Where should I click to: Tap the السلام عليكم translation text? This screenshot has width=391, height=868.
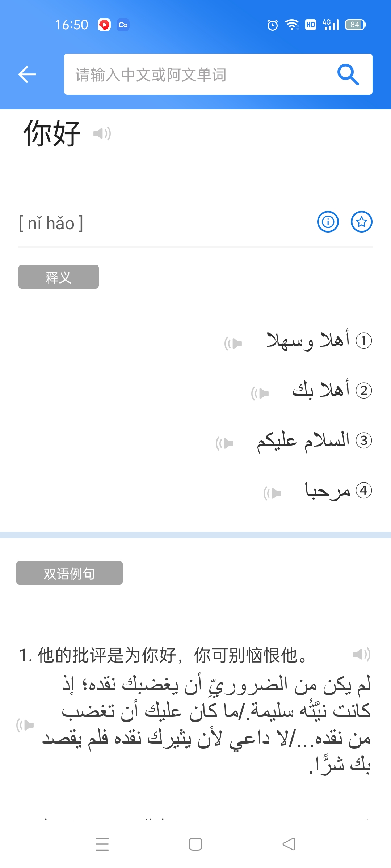(x=303, y=441)
